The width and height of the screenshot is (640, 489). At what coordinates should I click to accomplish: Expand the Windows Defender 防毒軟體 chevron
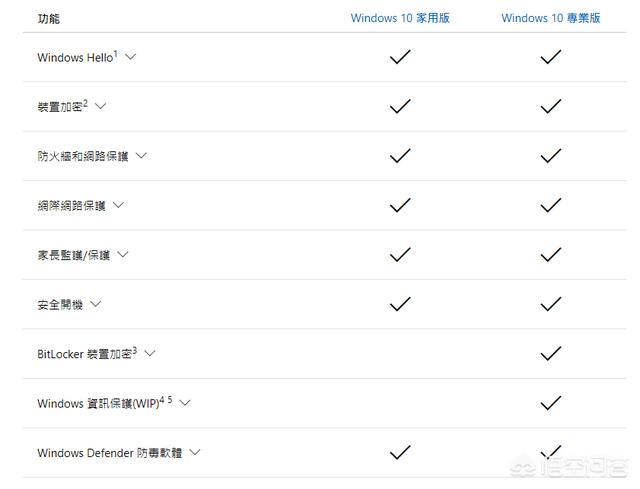coord(195,452)
